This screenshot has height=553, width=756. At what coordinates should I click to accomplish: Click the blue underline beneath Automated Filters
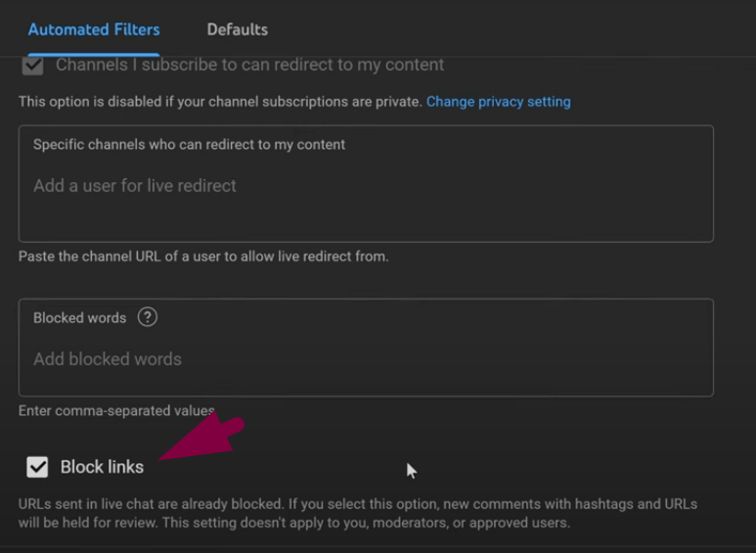click(x=94, y=55)
